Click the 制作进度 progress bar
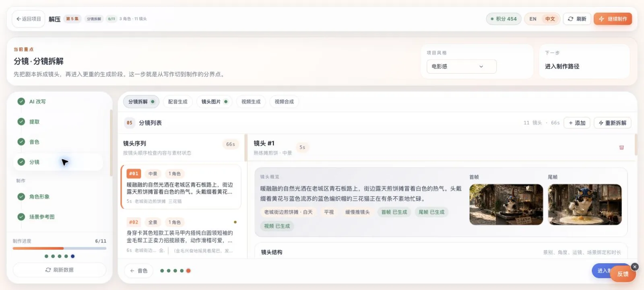Viewport: 644px width, 290px height. click(60, 249)
